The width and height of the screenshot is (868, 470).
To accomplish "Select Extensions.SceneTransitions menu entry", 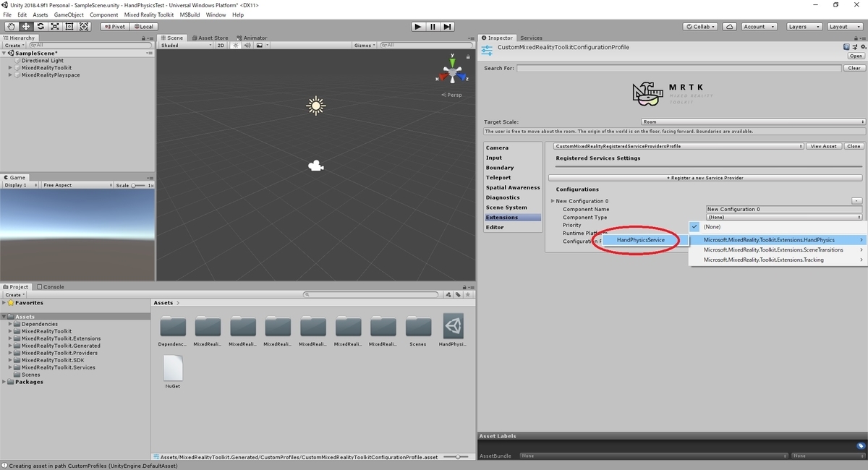I will [x=778, y=249].
